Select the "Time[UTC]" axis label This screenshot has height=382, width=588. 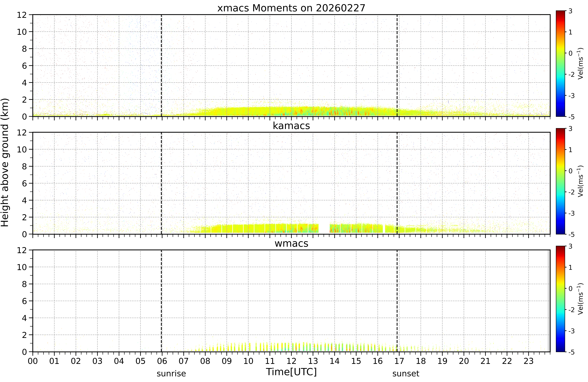[x=291, y=372]
